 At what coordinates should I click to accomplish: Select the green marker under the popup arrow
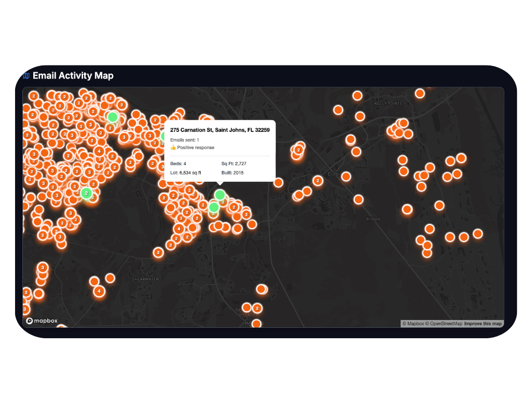[220, 195]
